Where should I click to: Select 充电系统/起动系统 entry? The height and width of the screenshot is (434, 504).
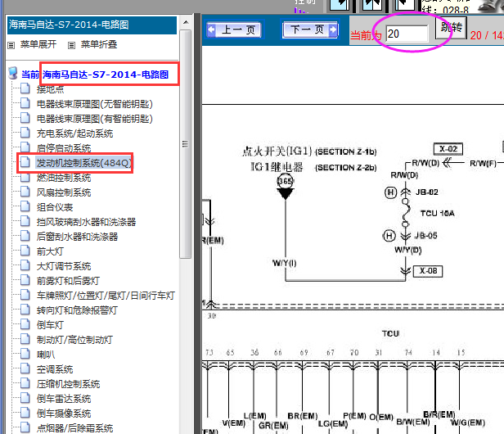tap(74, 133)
